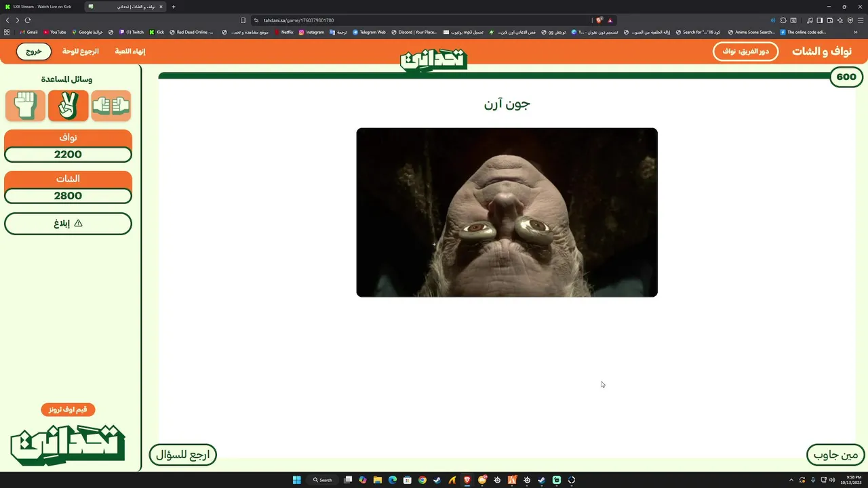Viewport: 868px width, 488px height.
Task: Bookmark this page via bookmark icon
Action: point(243,20)
